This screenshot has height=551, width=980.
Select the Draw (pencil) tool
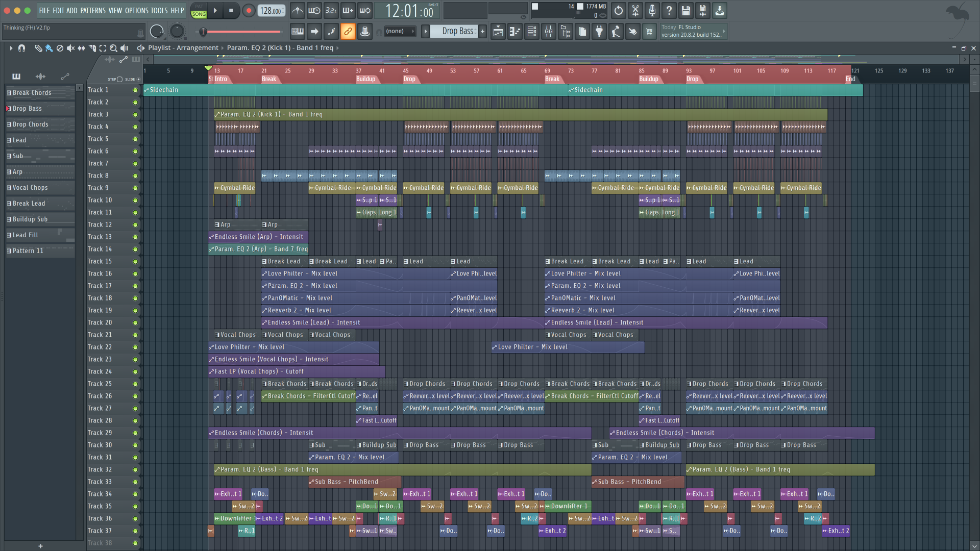point(38,48)
